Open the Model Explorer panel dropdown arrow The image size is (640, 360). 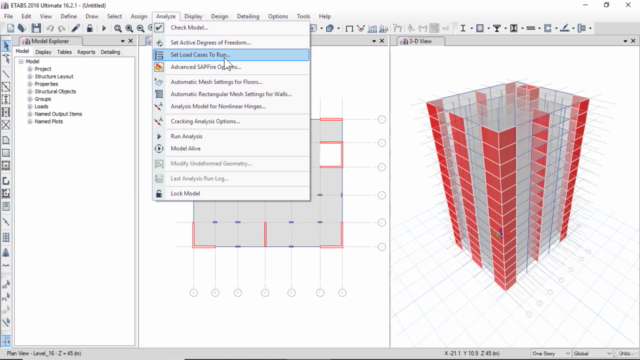pos(122,41)
